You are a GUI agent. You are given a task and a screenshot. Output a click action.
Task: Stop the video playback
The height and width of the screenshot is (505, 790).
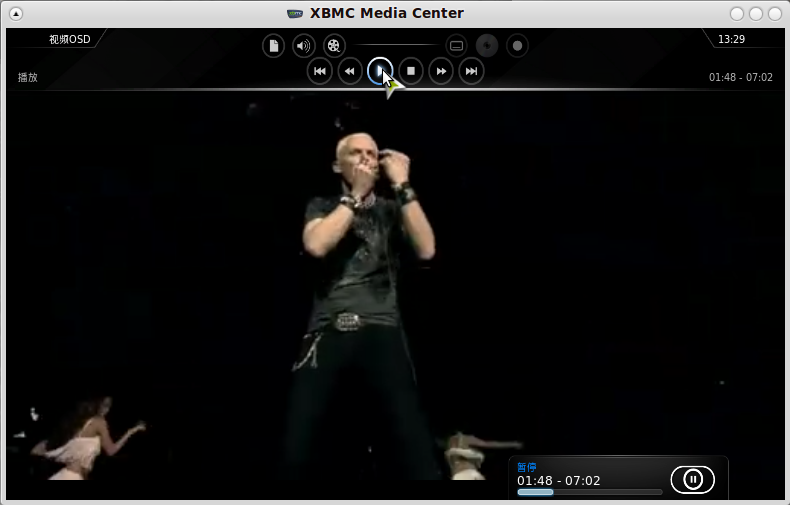(x=411, y=71)
